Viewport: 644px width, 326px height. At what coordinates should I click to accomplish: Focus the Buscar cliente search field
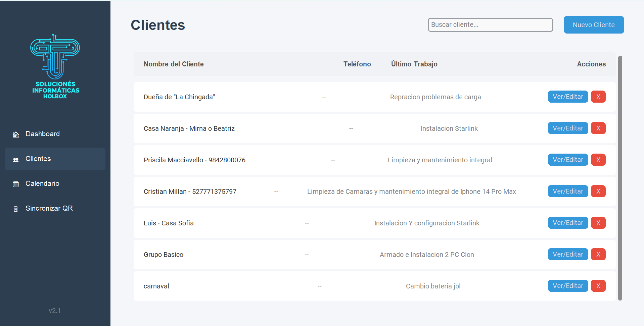point(490,25)
